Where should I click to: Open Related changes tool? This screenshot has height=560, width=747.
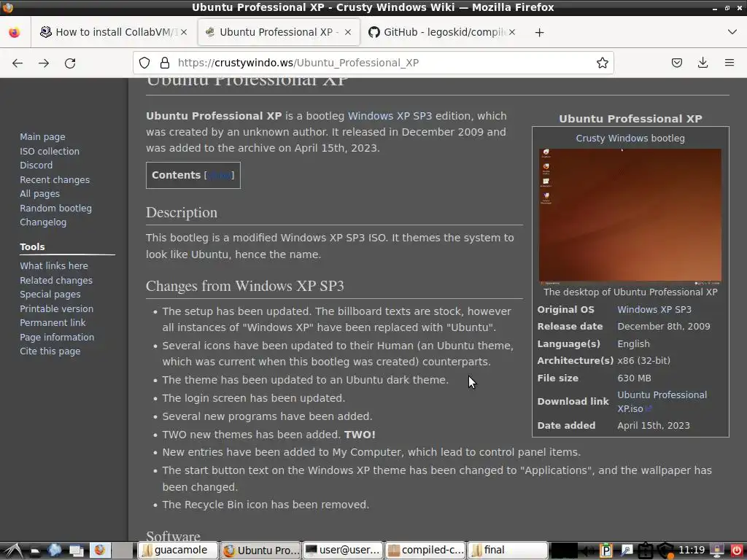(56, 280)
